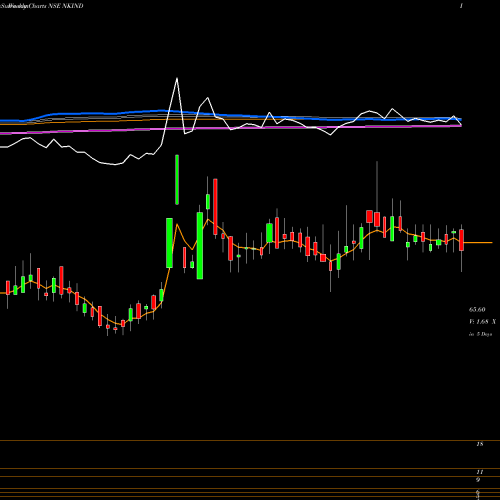Click the NSE NKIND chart title
Viewport: 500px width, 500px height.
coord(42,6)
